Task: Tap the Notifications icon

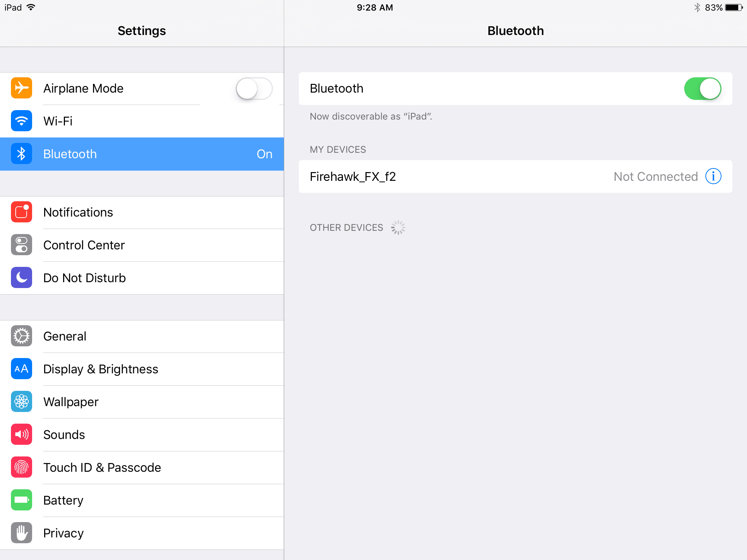Action: pos(22,212)
